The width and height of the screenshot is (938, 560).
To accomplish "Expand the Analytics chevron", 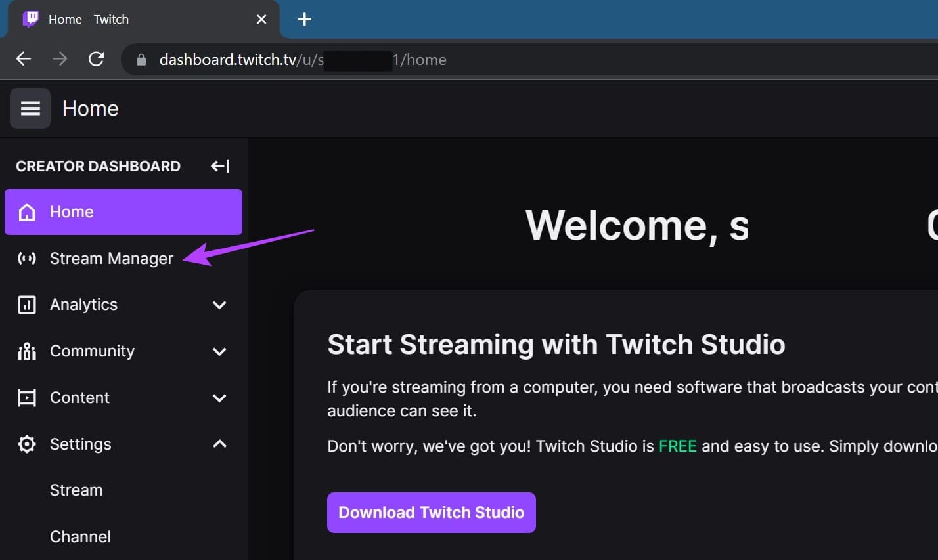I will click(220, 305).
